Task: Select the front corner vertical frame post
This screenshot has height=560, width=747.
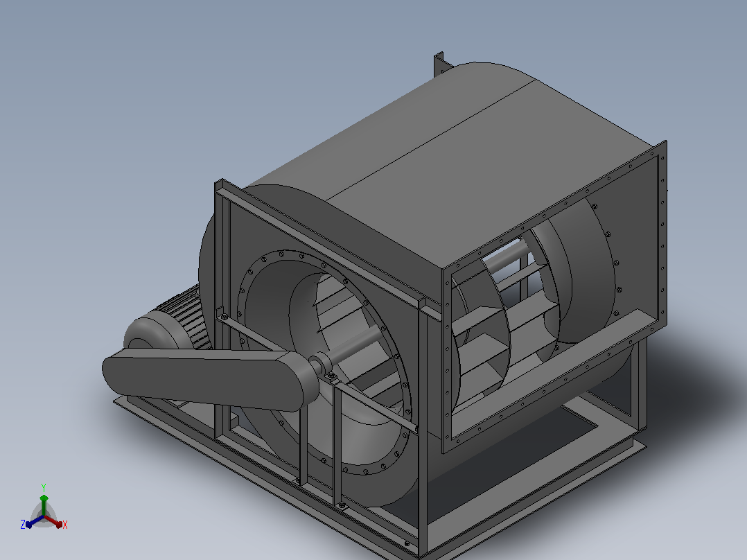Action: [423, 429]
